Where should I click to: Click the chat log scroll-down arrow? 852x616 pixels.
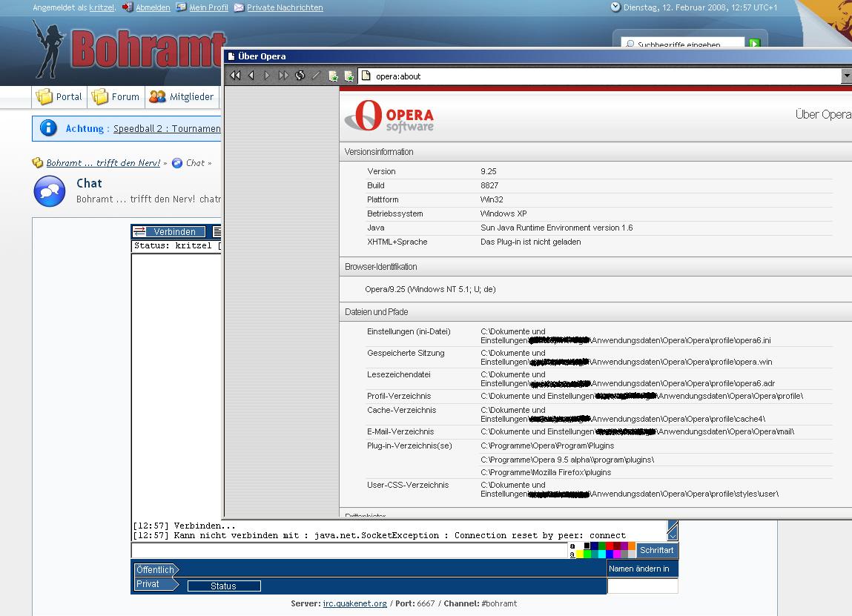672,531
